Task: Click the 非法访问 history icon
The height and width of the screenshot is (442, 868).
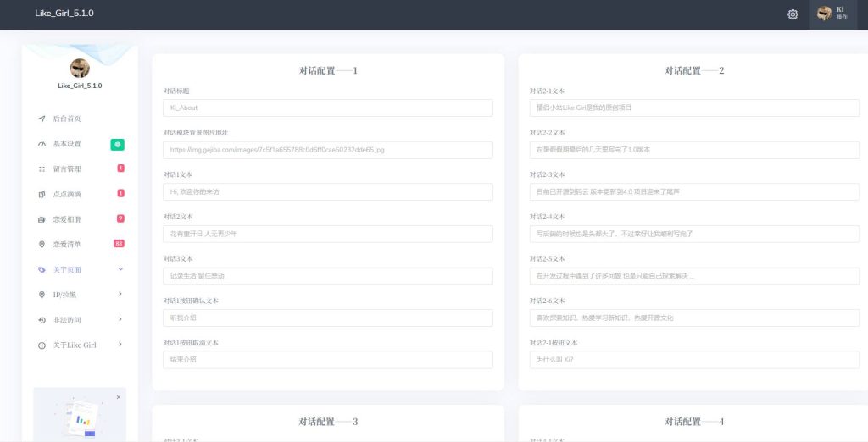Action: click(x=42, y=320)
